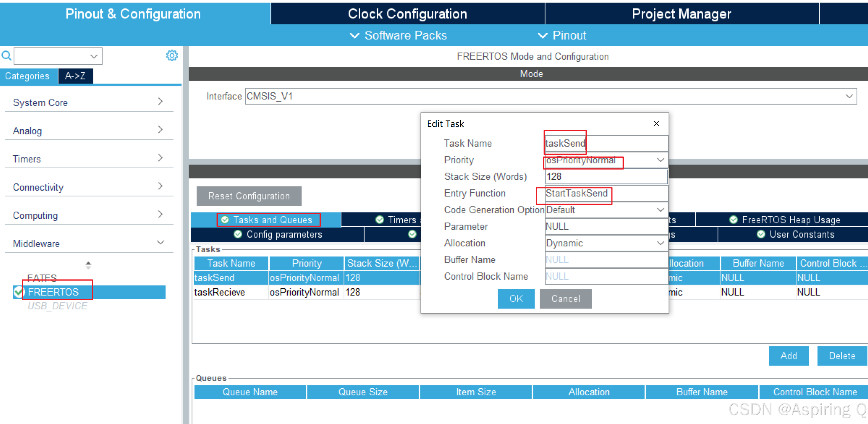The height and width of the screenshot is (424, 868).
Task: Click the green check icon on User Constants tab
Action: (761, 234)
